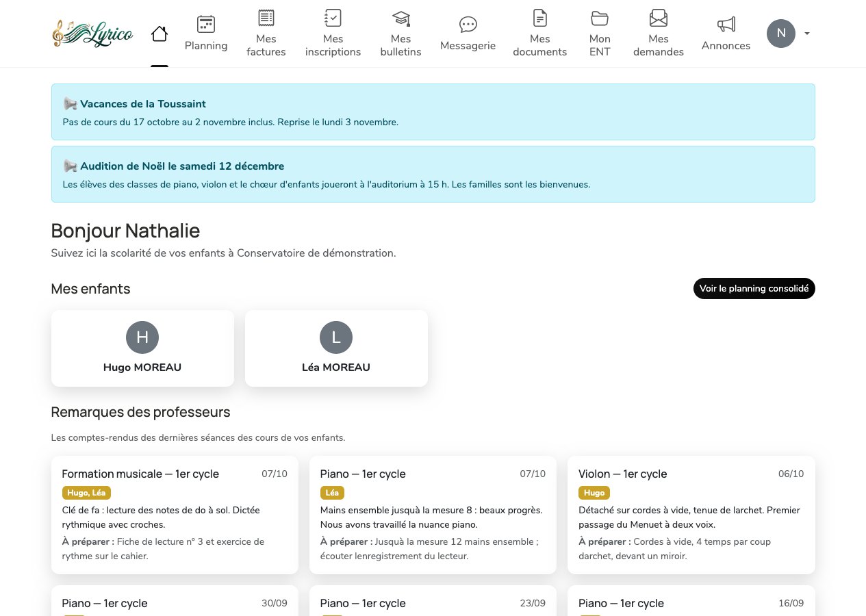Click the Vacances de la Toussaint announcement title
The image size is (866, 616).
[x=143, y=104]
